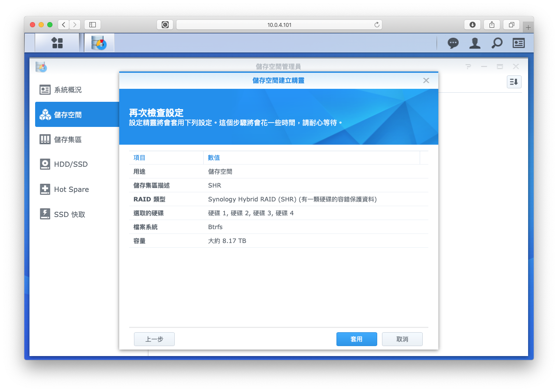This screenshot has height=392, width=558.
Task: Open the widgets panel icon
Action: (x=519, y=43)
